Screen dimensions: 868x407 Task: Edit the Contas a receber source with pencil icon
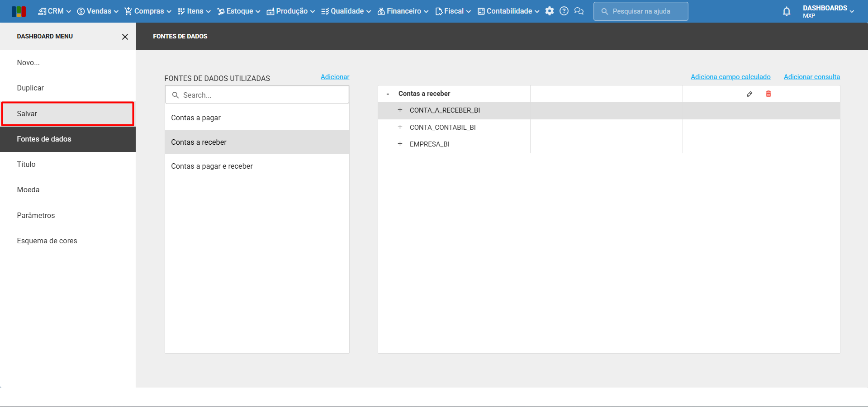click(749, 94)
